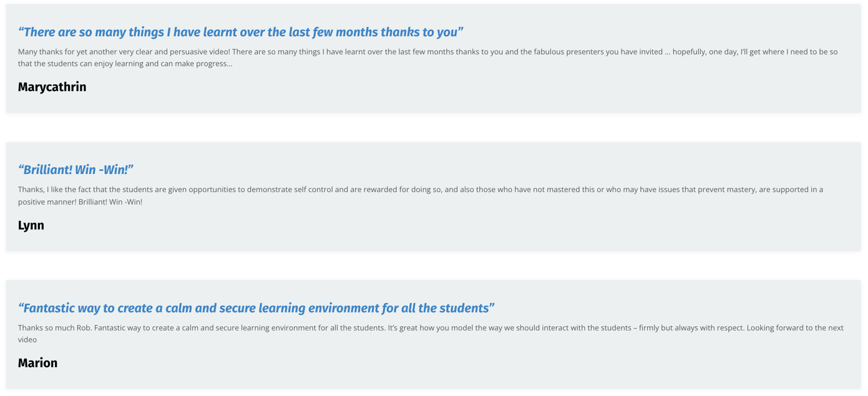This screenshot has width=868, height=396.
Task: Click the paragraph starting "Many thanks for yet another"
Action: click(x=427, y=57)
